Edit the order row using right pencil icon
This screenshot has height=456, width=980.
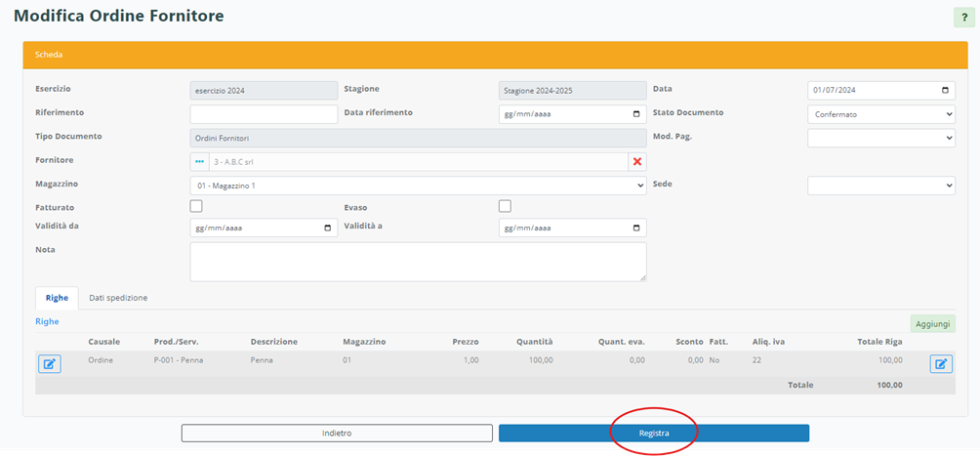[x=941, y=364]
